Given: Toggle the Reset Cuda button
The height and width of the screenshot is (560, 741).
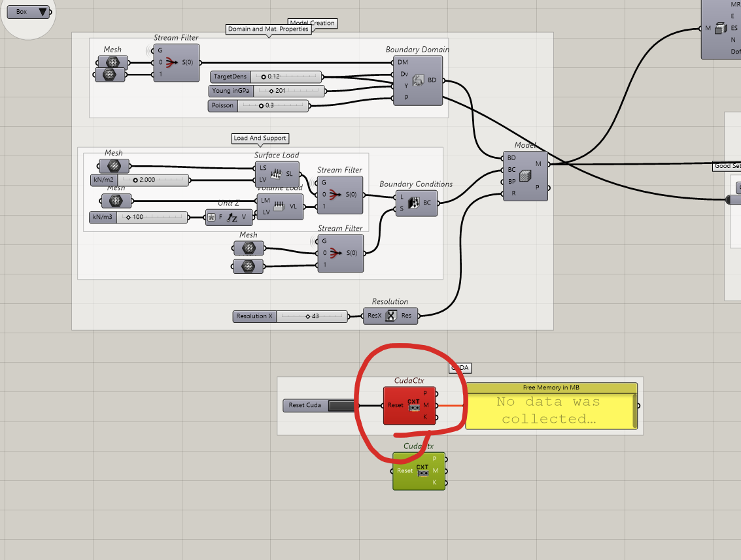Looking at the screenshot, I should pyautogui.click(x=341, y=405).
